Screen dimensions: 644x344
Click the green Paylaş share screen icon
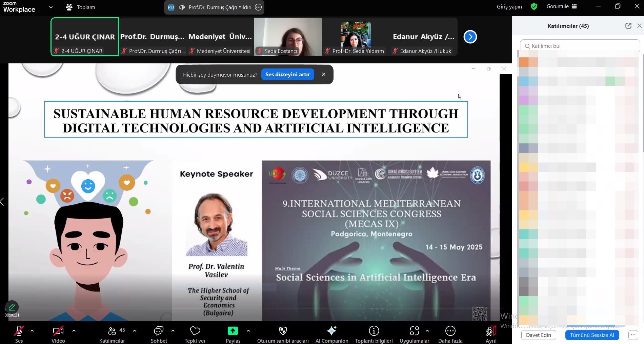pyautogui.click(x=233, y=331)
